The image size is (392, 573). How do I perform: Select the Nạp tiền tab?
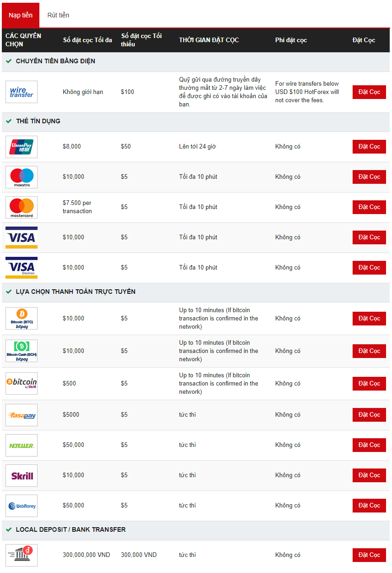tap(21, 15)
